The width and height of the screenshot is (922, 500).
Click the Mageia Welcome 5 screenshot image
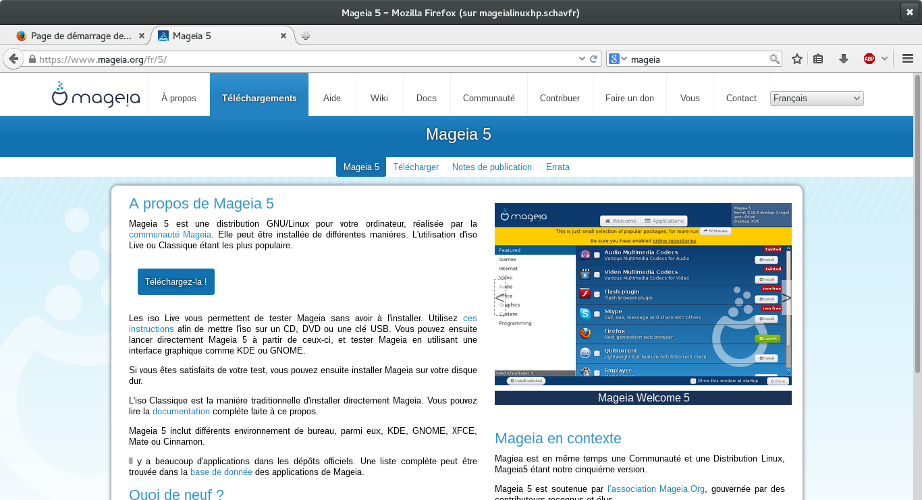point(643,294)
